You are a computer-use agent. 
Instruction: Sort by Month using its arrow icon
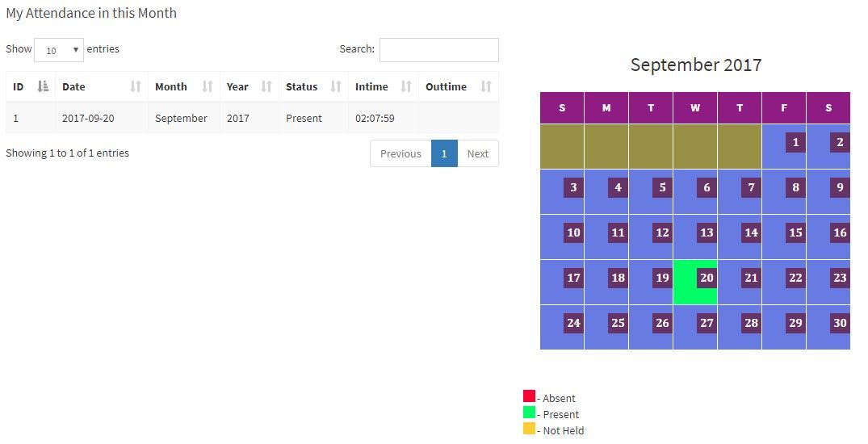(208, 86)
